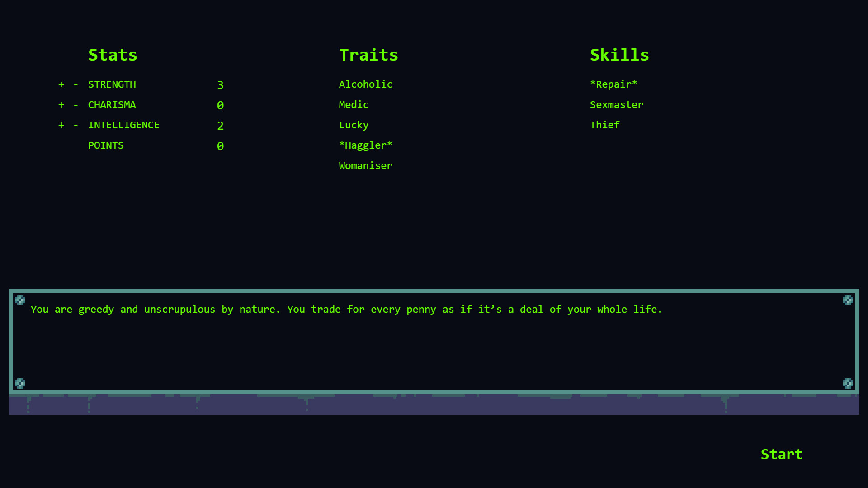Screen dimensions: 868x488
Task: Toggle the Lucky trait
Action: point(354,125)
